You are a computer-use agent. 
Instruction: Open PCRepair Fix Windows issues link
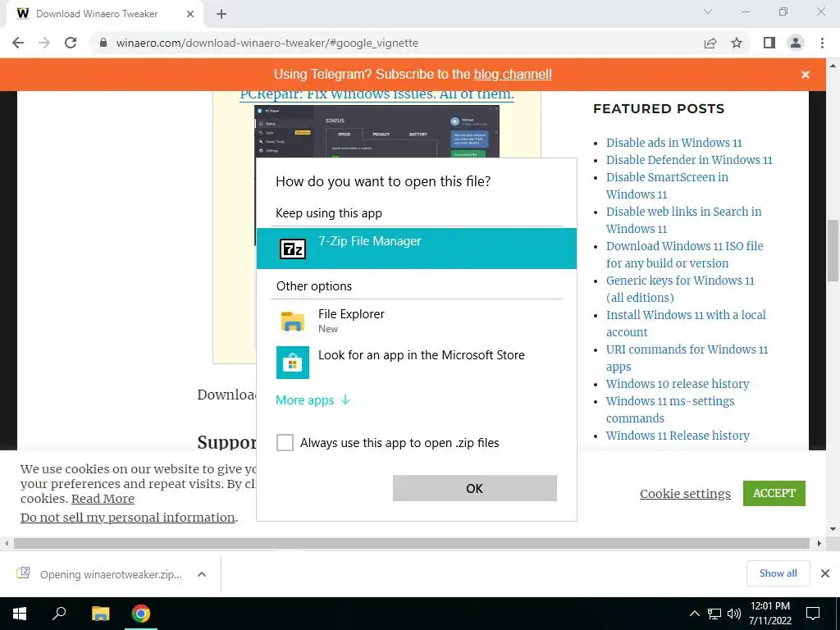377,94
